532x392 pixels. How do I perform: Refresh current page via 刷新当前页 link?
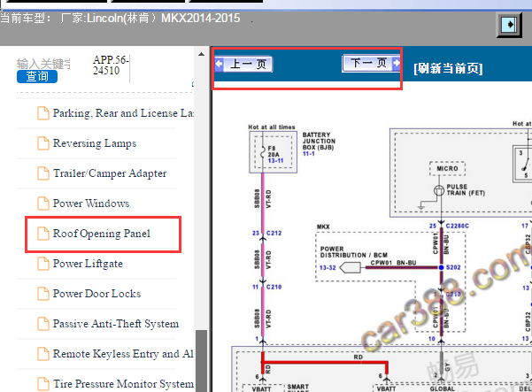pyautogui.click(x=448, y=68)
